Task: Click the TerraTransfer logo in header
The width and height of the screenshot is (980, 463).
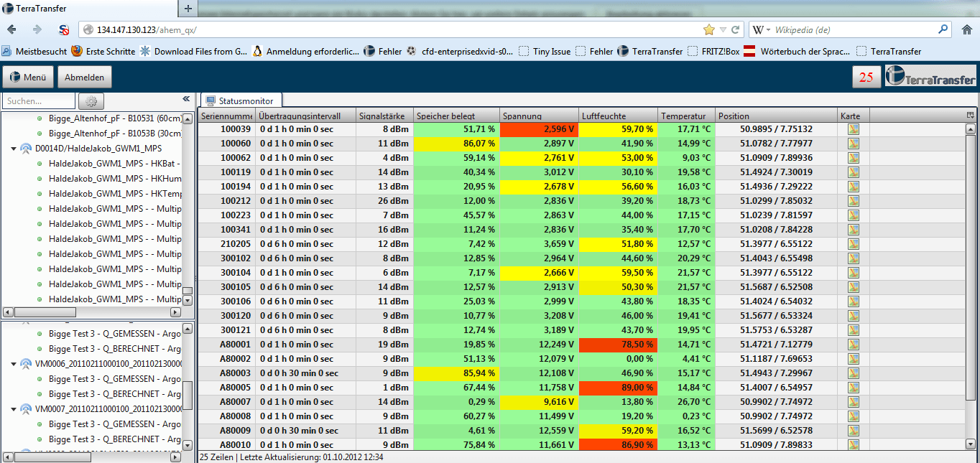Action: [931, 77]
